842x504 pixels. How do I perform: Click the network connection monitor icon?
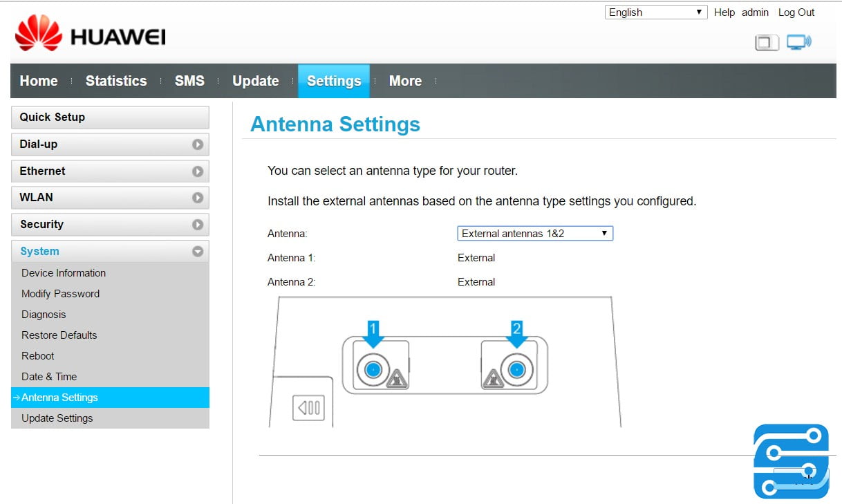[798, 42]
